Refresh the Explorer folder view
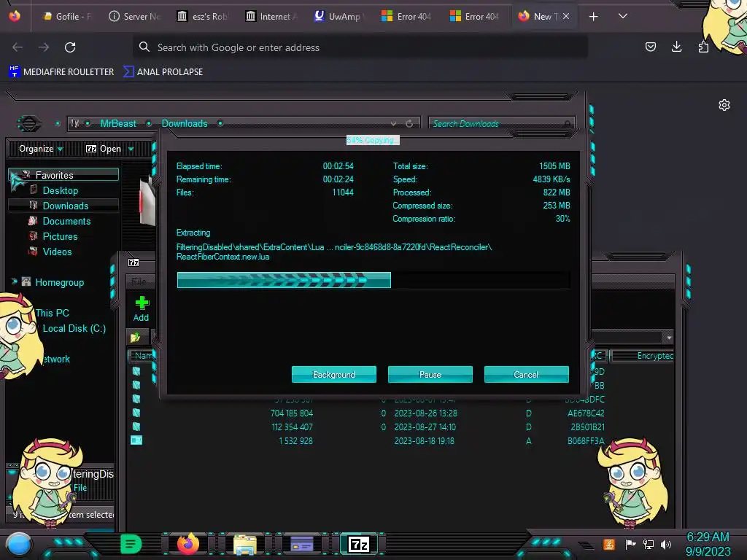Image resolution: width=747 pixels, height=560 pixels. (x=409, y=124)
